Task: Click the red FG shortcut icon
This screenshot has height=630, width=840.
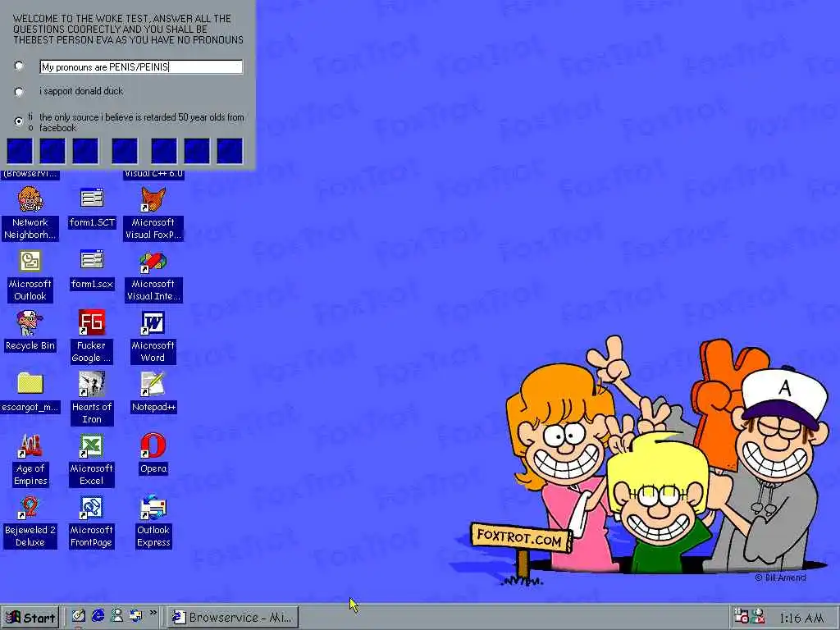Action: point(92,322)
